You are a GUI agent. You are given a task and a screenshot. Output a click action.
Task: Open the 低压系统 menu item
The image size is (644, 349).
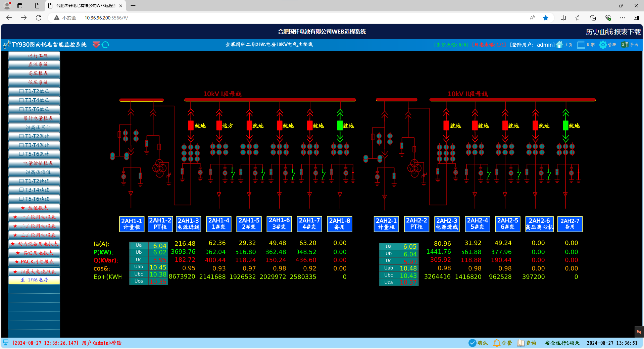tap(34, 83)
